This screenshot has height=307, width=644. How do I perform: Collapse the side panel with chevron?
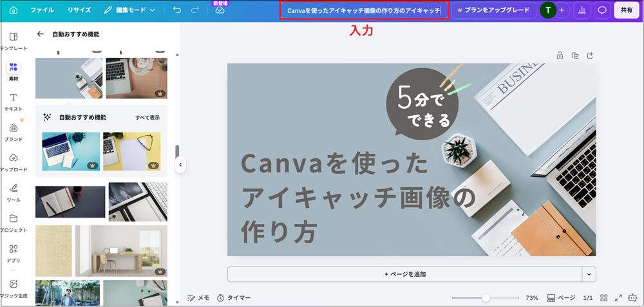(x=180, y=165)
